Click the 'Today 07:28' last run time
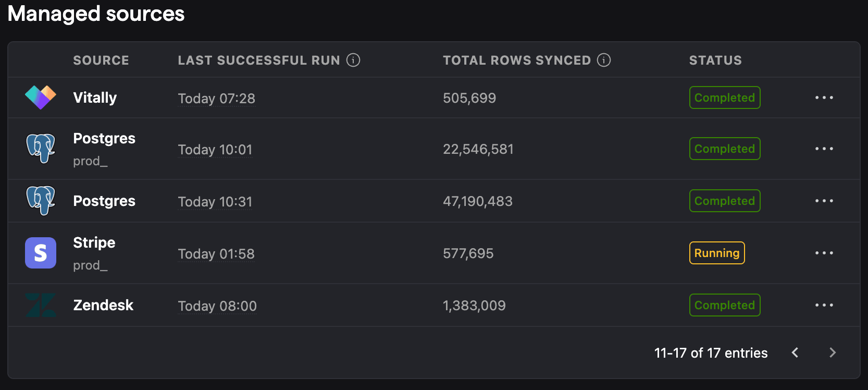 pyautogui.click(x=217, y=99)
